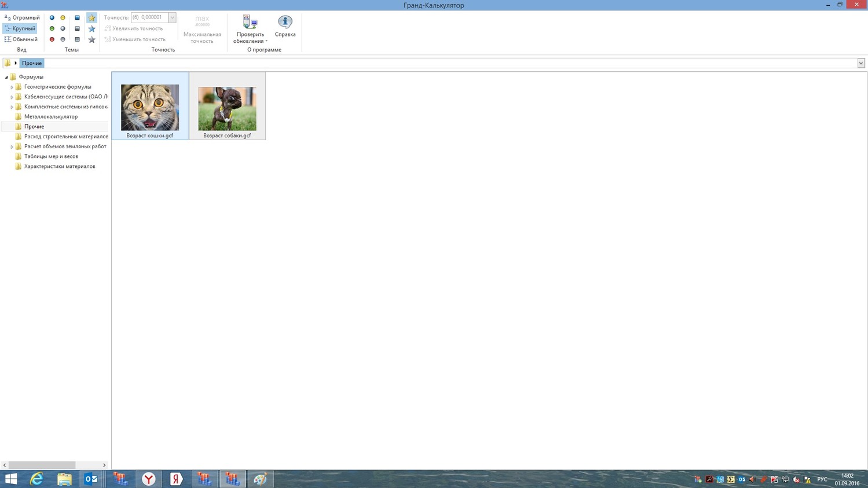The height and width of the screenshot is (488, 868).
Task: Apply the blue square theme
Action: tap(77, 18)
